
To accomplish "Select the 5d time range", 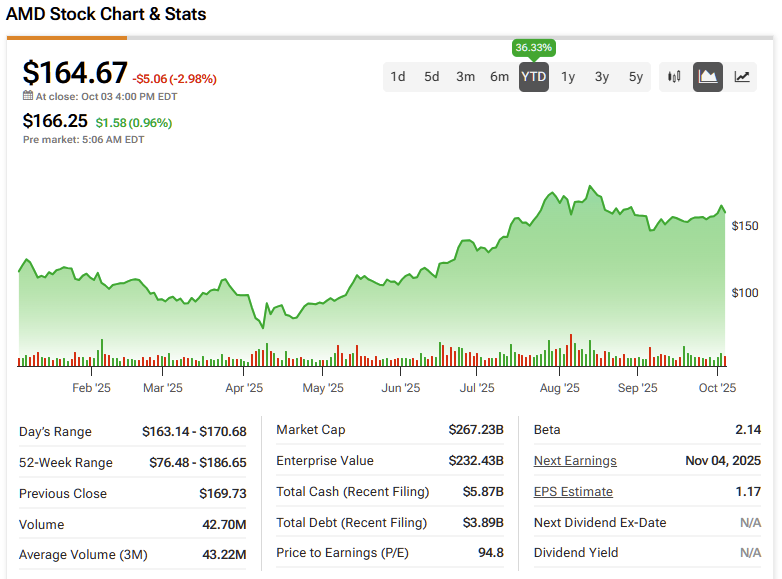I will 432,77.
